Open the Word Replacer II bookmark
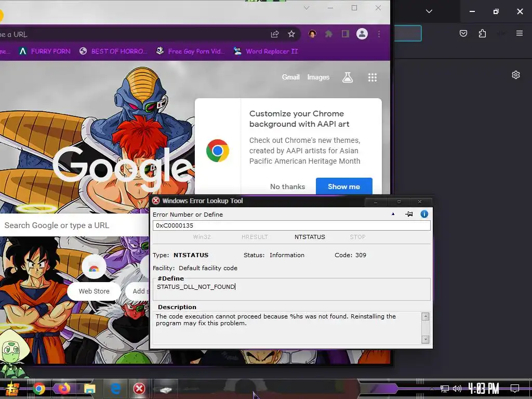532x399 pixels. tap(266, 51)
